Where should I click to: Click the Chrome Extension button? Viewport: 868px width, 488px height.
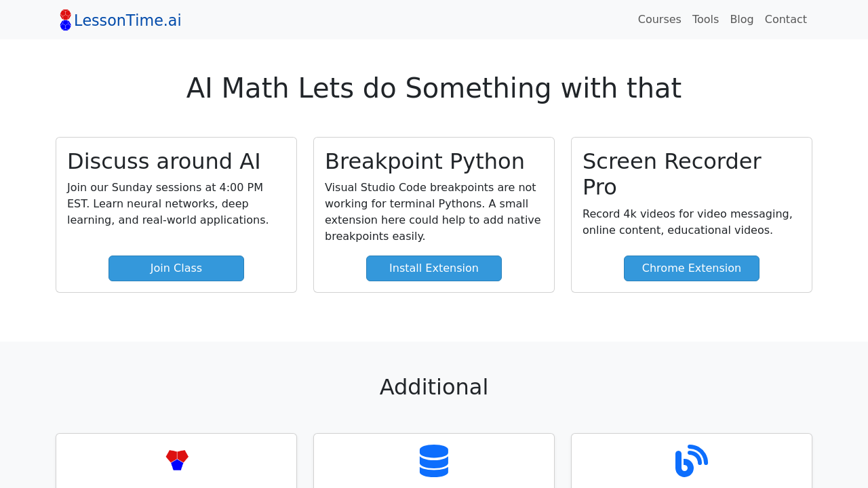pos(692,268)
